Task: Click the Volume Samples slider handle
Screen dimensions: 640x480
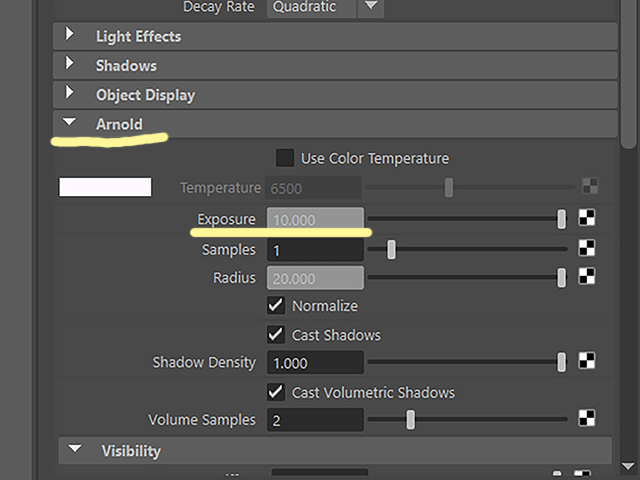Action: click(410, 420)
